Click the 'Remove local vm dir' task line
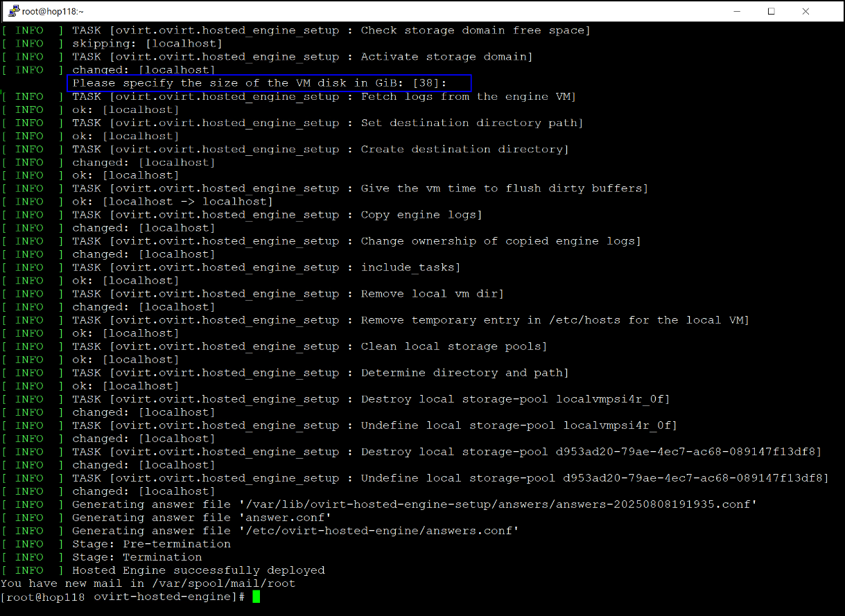Image resolution: width=845 pixels, height=616 pixels. pos(253,294)
